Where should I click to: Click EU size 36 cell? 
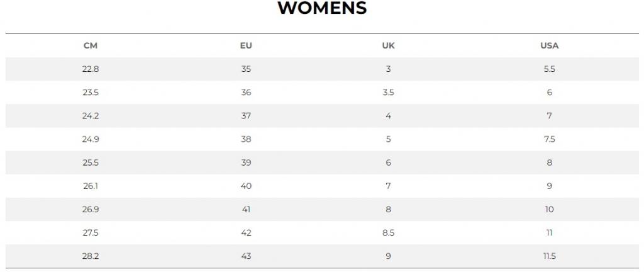[x=246, y=93]
